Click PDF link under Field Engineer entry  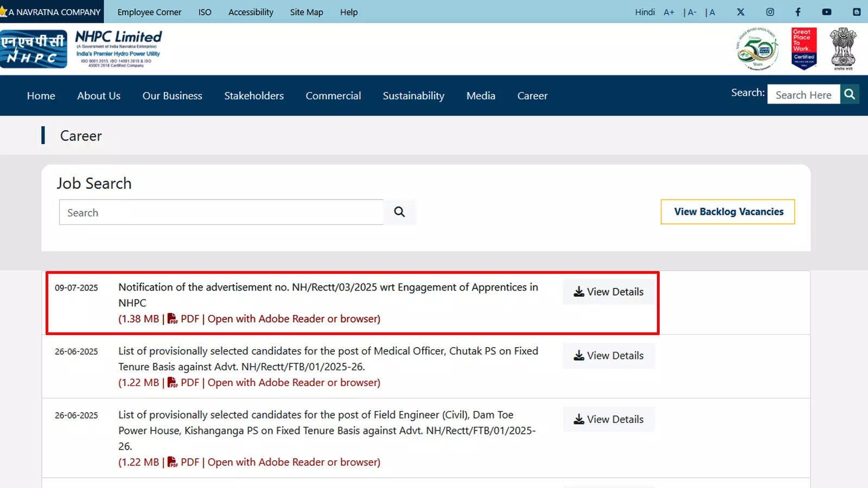tap(249, 463)
